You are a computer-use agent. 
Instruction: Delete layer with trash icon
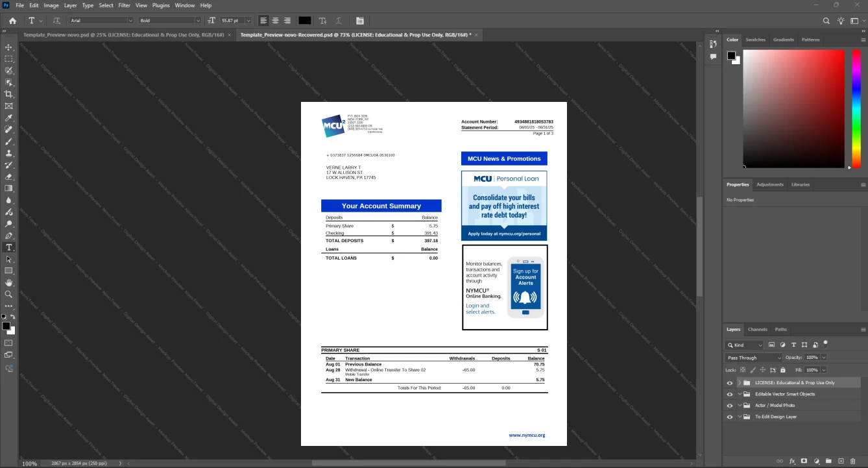[853, 461]
